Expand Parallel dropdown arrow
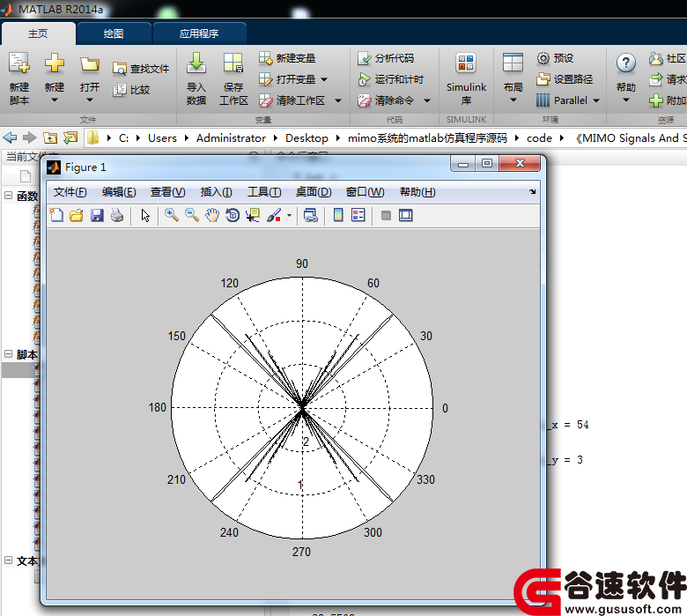The width and height of the screenshot is (687, 616). [596, 100]
